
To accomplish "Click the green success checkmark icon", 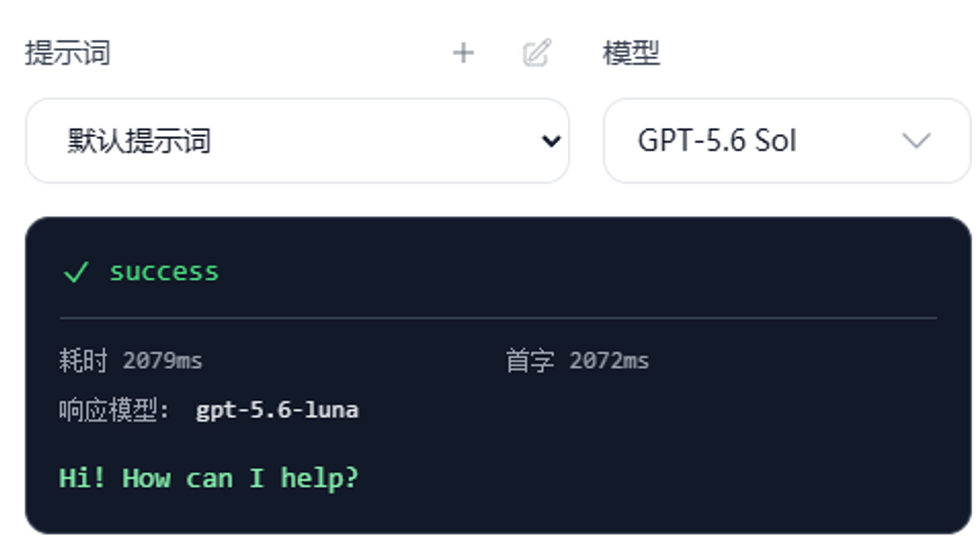I will click(x=76, y=272).
